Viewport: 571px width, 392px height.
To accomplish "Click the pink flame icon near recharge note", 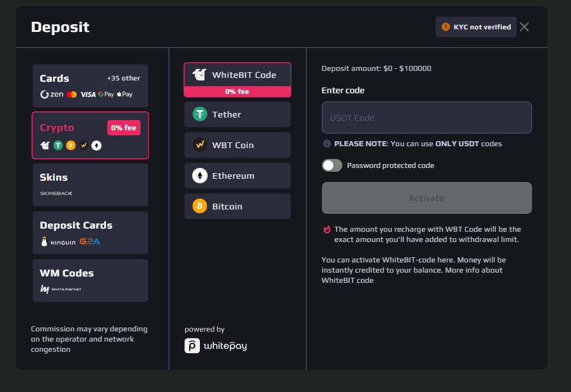I will coord(326,229).
